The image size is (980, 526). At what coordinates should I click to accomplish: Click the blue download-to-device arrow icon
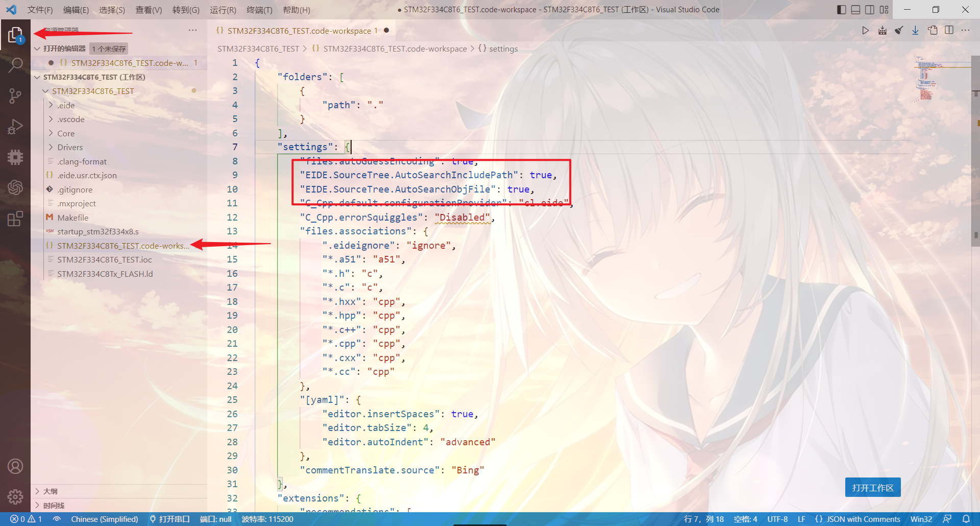click(916, 31)
